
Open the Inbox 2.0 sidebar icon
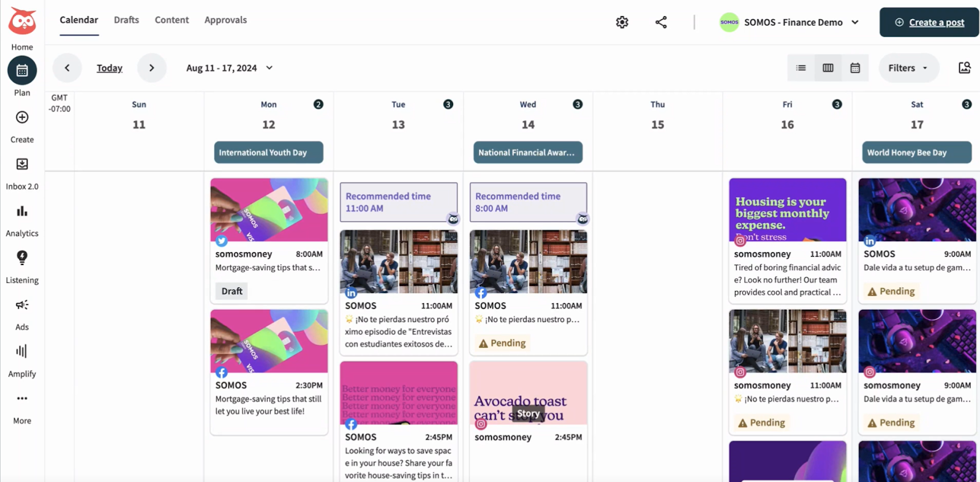click(22, 164)
